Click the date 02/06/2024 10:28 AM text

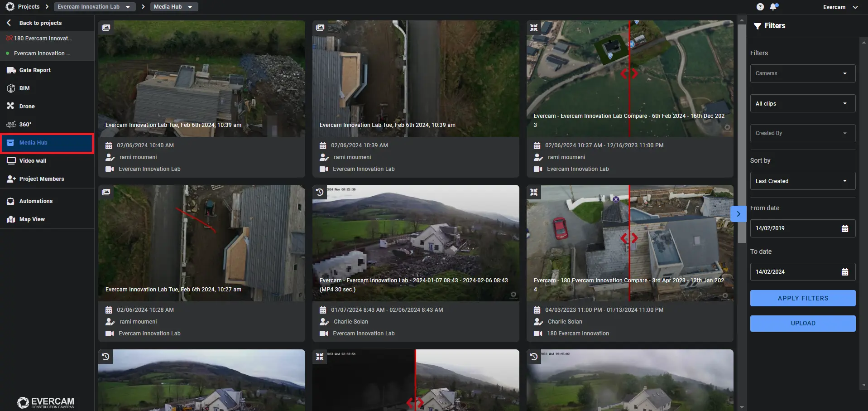[x=145, y=310]
